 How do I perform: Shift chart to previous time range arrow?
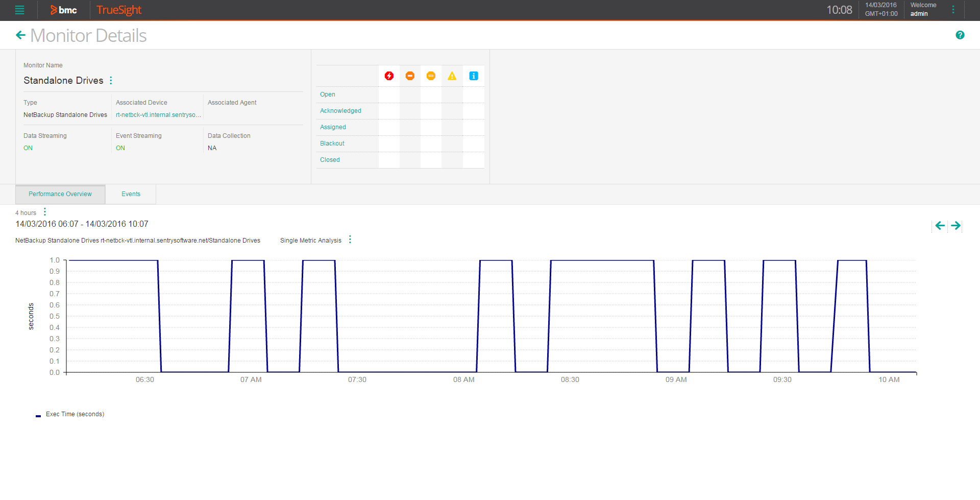pyautogui.click(x=940, y=225)
